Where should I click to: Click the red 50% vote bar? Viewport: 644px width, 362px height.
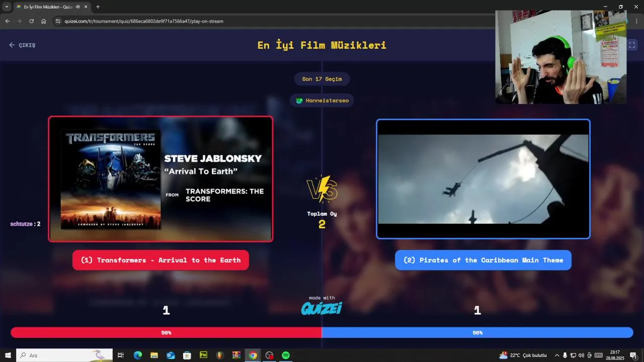tap(166, 332)
